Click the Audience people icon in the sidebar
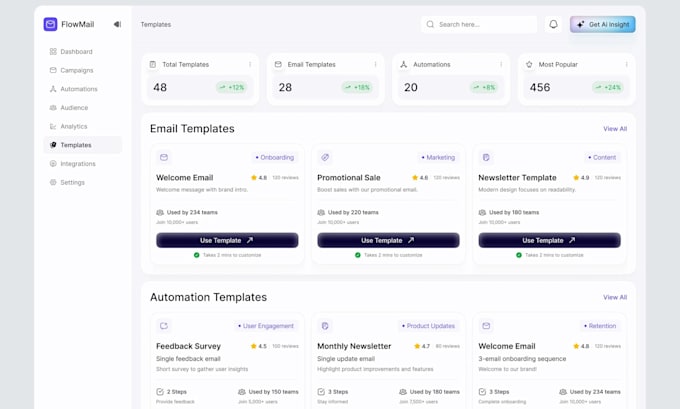This screenshot has height=409, width=680. pyautogui.click(x=53, y=108)
